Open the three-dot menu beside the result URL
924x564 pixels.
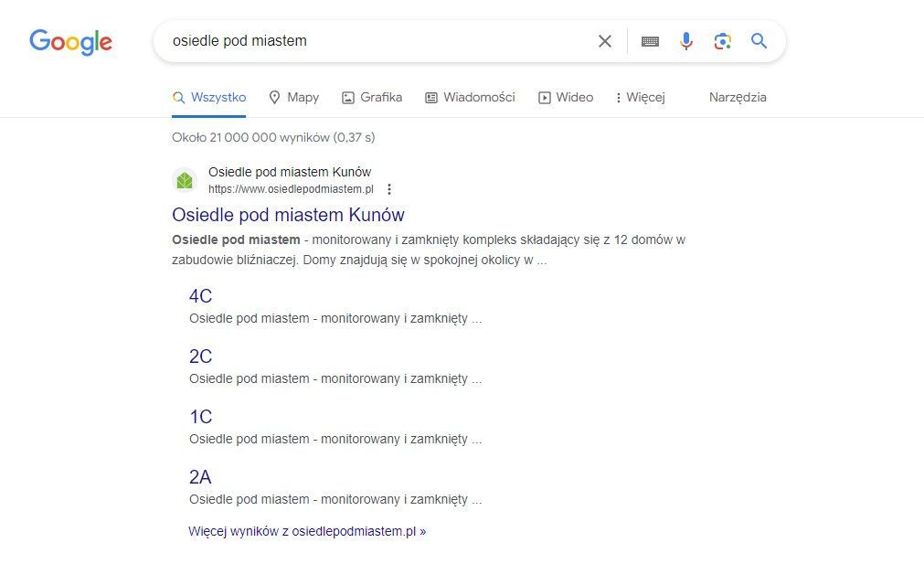coord(389,189)
